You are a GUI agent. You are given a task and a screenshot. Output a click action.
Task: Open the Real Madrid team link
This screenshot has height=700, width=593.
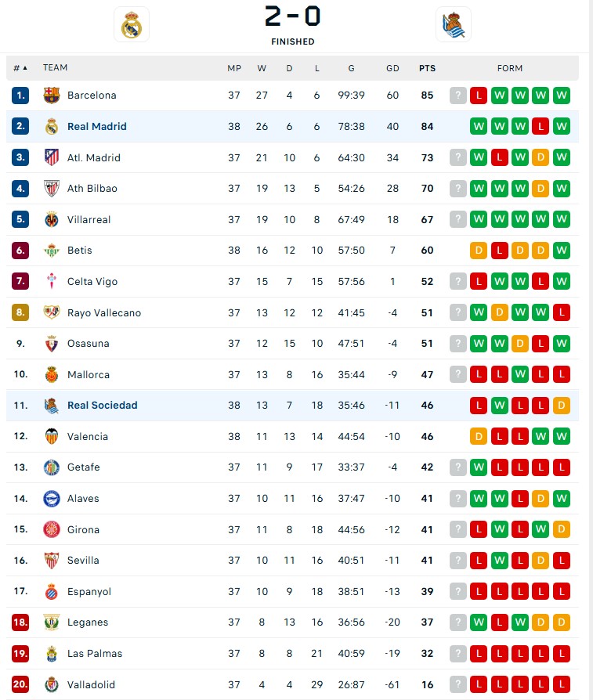97,126
